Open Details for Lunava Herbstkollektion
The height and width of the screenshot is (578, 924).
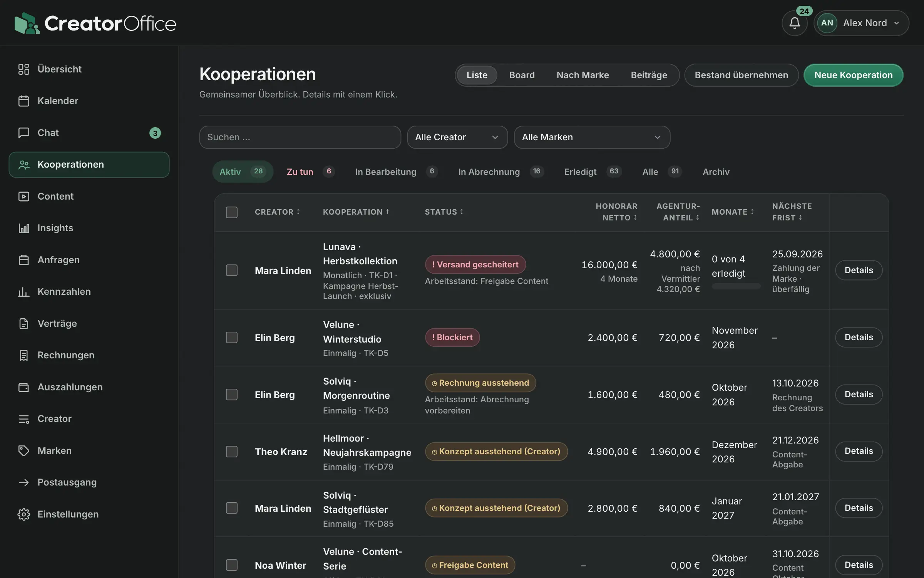click(x=859, y=270)
